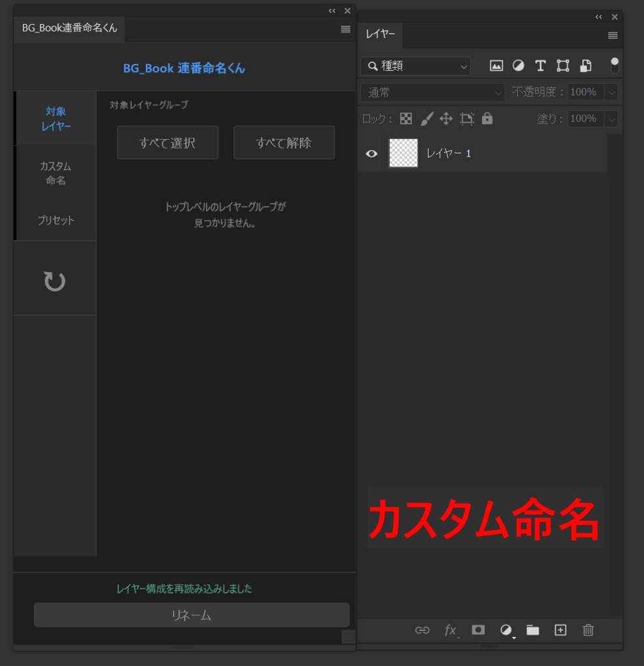Open the 通常 blend mode dropdown

pos(433,92)
